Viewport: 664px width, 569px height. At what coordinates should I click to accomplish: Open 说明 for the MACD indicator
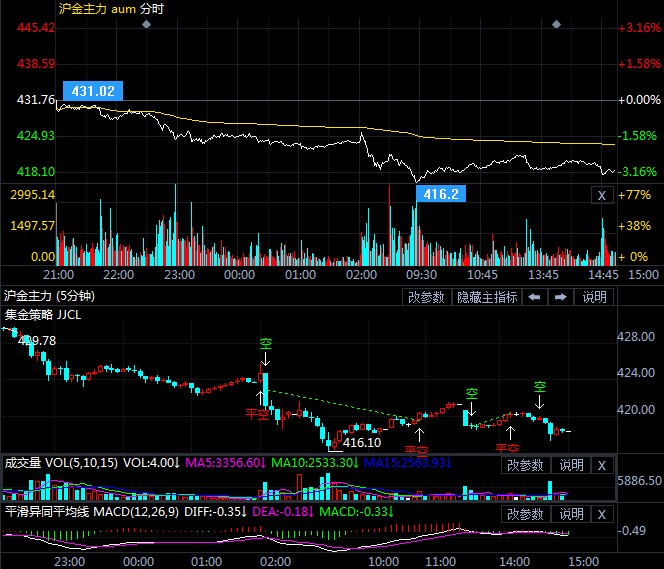570,514
